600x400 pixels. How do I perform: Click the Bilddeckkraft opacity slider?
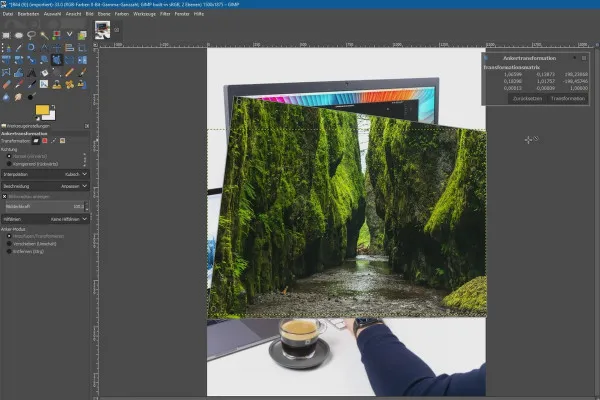[x=45, y=206]
